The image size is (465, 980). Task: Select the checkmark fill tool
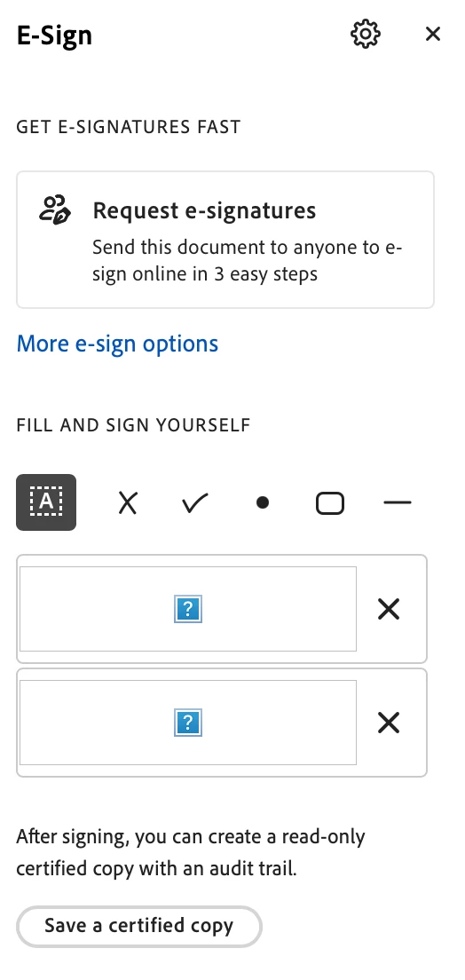195,502
